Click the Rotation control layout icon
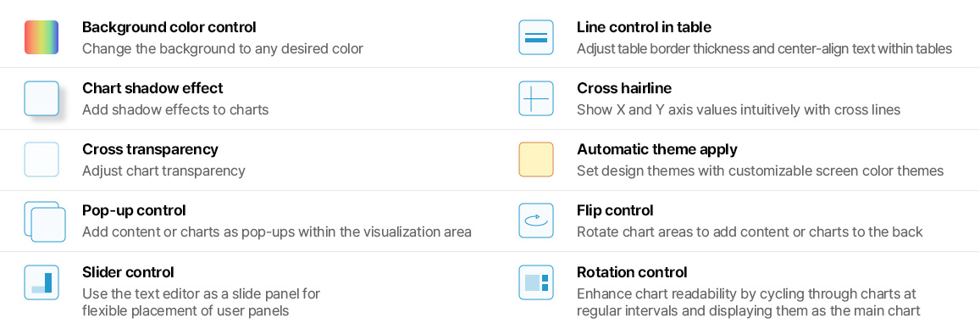980x335 pixels. (536, 282)
